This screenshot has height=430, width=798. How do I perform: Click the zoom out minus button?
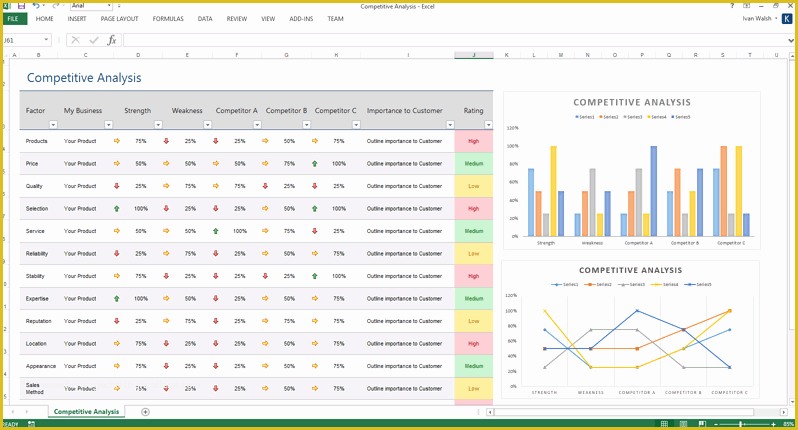(x=716, y=424)
